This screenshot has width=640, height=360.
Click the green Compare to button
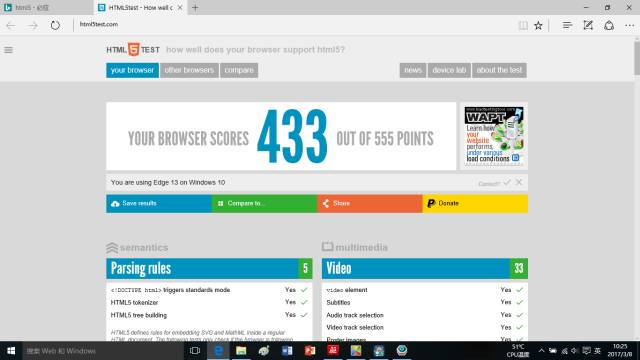[x=264, y=203]
